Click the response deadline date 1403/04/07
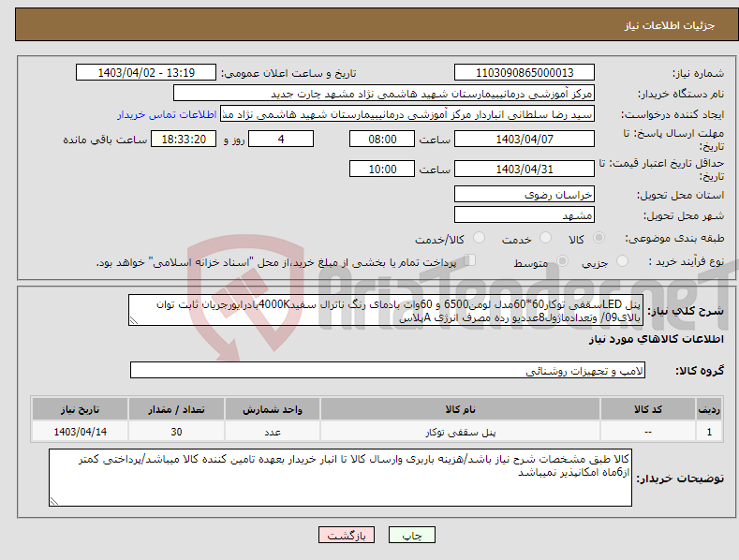 (x=525, y=139)
